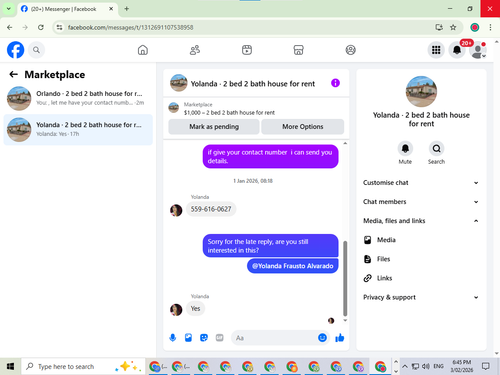
Task: Expand Chat members section
Action: [421, 202]
